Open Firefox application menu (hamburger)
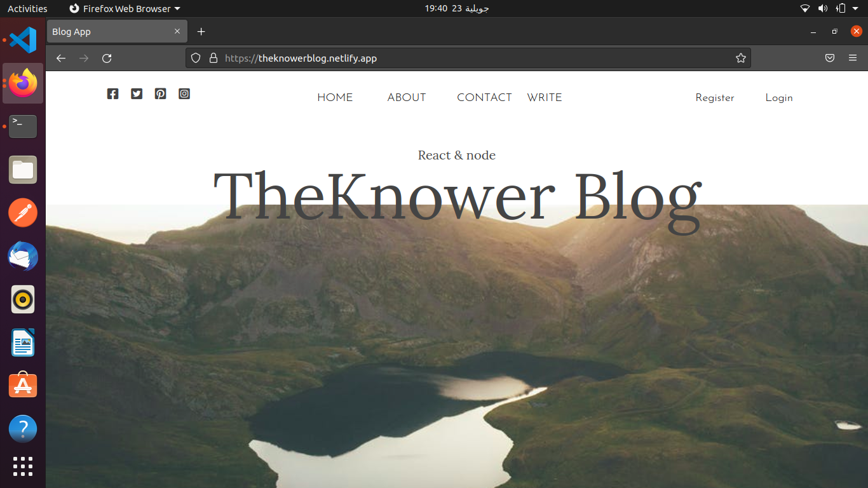The image size is (868, 488). click(x=853, y=58)
